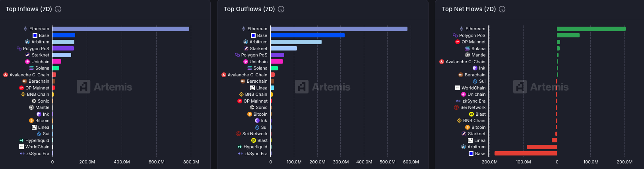Click Avalanche C-Chain icon in Top Inflows chart
The height and width of the screenshot is (169, 644).
coord(6,75)
